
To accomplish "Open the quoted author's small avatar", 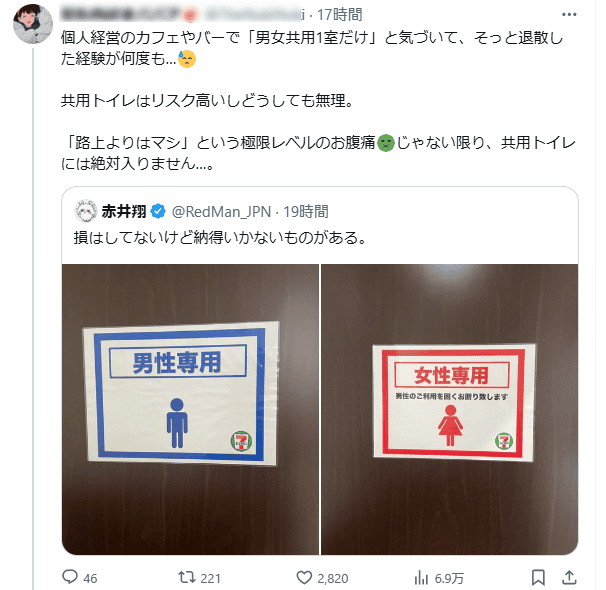I will [86, 211].
